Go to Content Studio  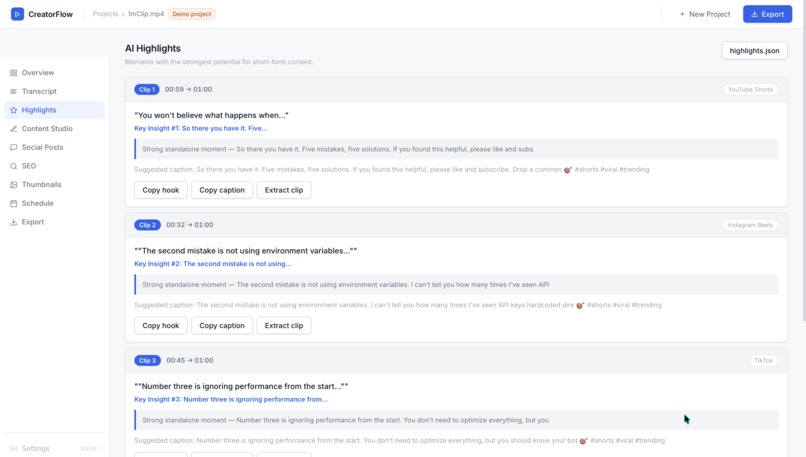coord(54,129)
